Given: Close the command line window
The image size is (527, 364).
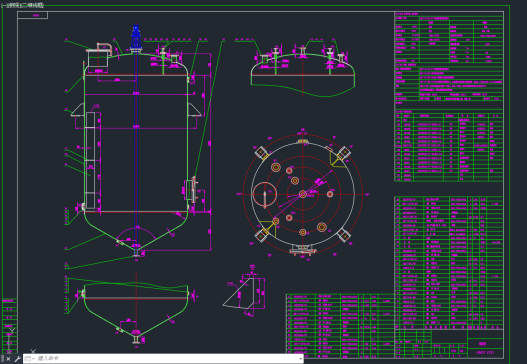Looking at the screenshot, I should coord(8,359).
